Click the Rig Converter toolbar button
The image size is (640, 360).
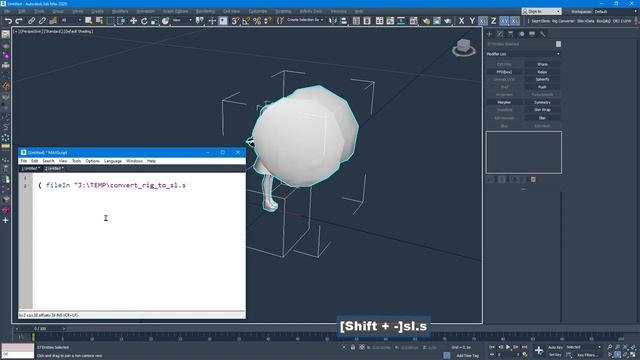click(563, 21)
